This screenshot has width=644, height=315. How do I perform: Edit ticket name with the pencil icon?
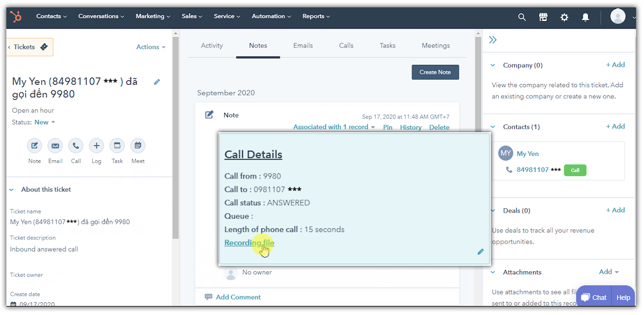[157, 82]
